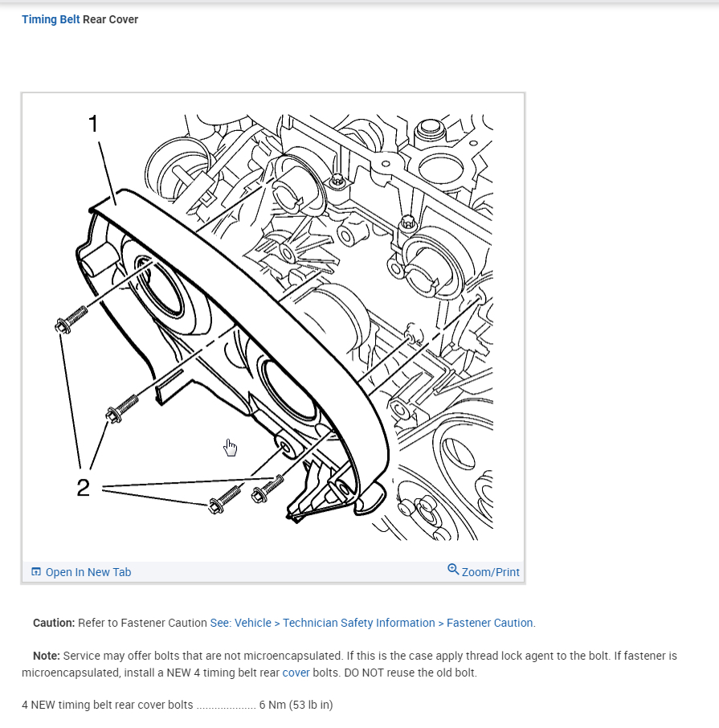Click the bold Caution: label
Screen dimensions: 719x728
pyautogui.click(x=54, y=623)
